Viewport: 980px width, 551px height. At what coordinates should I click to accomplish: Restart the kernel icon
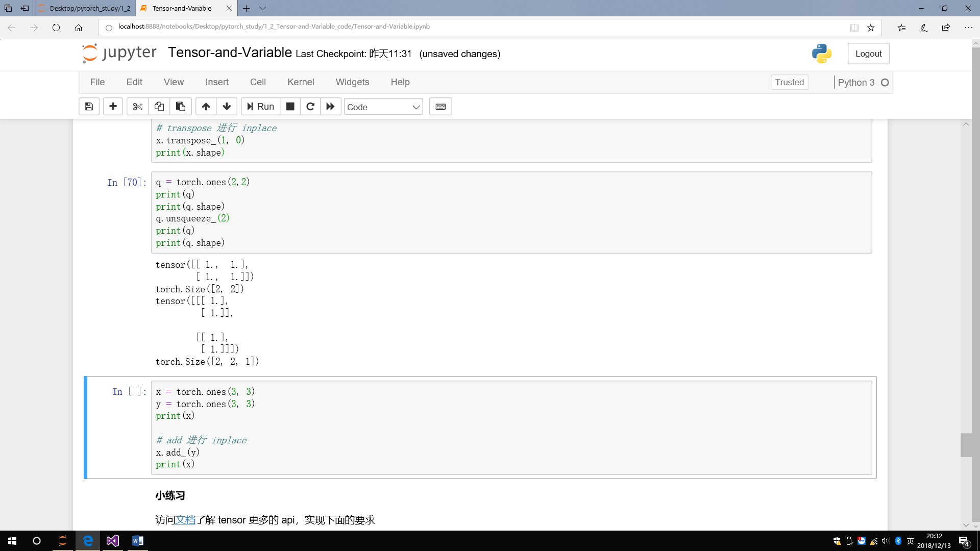(310, 107)
